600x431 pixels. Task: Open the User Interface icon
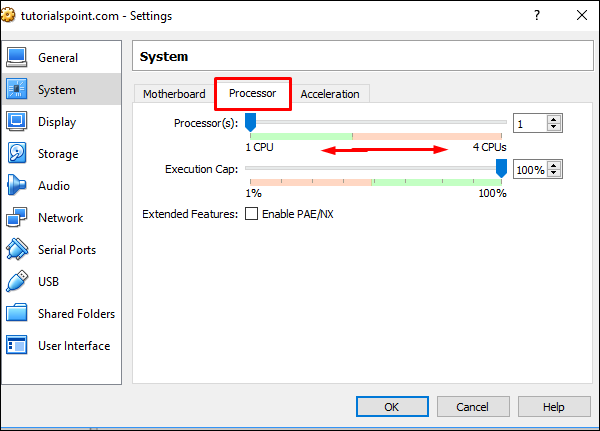click(x=17, y=346)
